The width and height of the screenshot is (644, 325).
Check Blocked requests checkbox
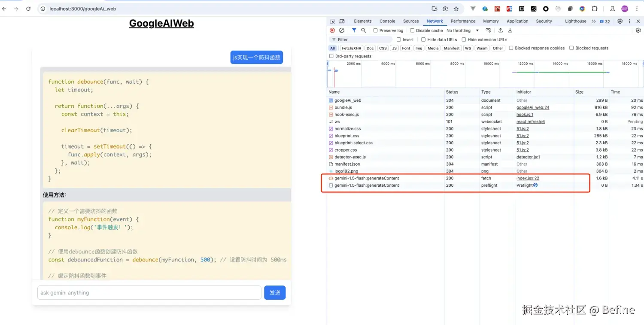point(571,48)
